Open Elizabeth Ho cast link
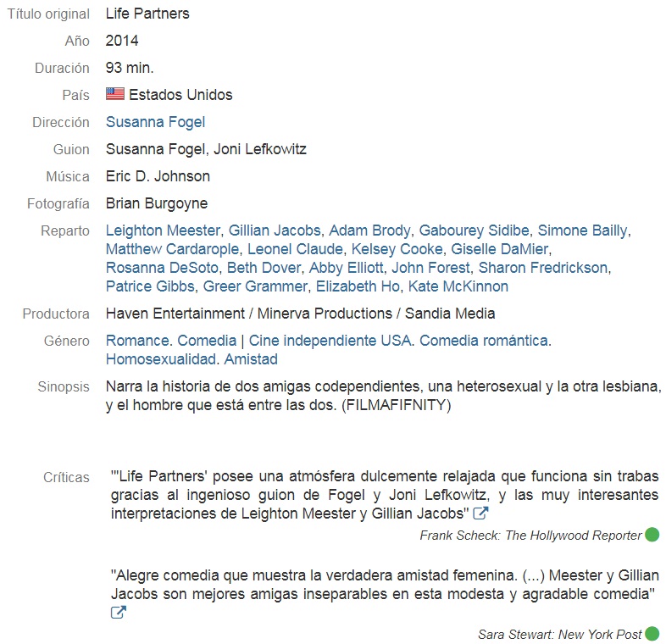The height and width of the screenshot is (644, 666). [358, 286]
